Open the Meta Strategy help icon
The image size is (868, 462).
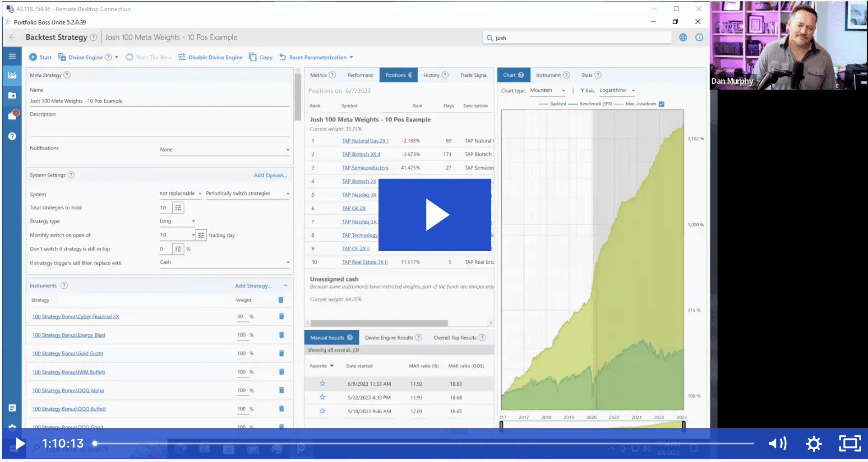click(67, 75)
